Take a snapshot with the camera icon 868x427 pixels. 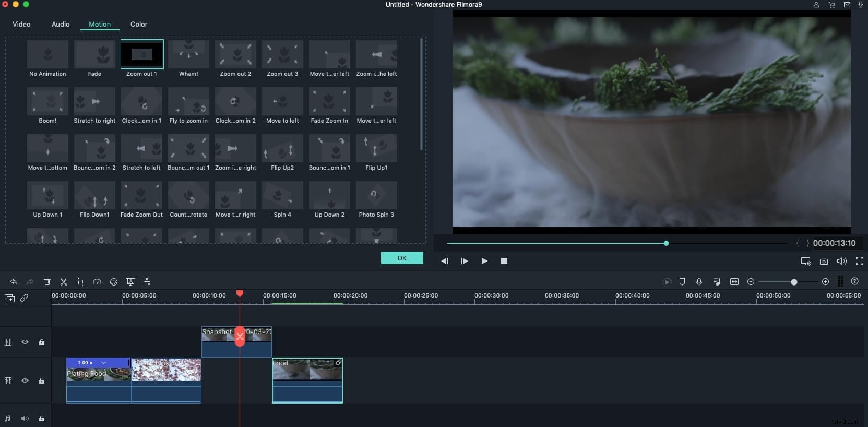click(824, 261)
